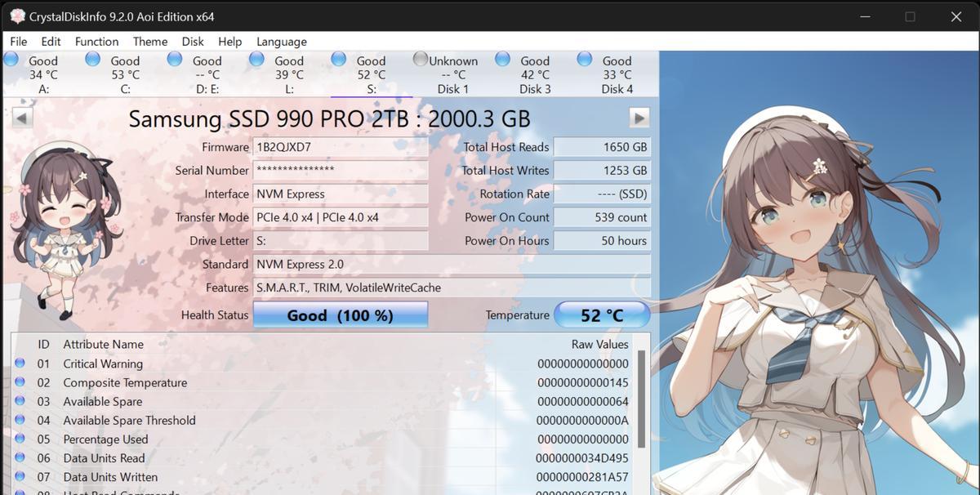This screenshot has height=495, width=980.
Task: Select the Composite Temperature attribute row
Action: click(x=323, y=382)
